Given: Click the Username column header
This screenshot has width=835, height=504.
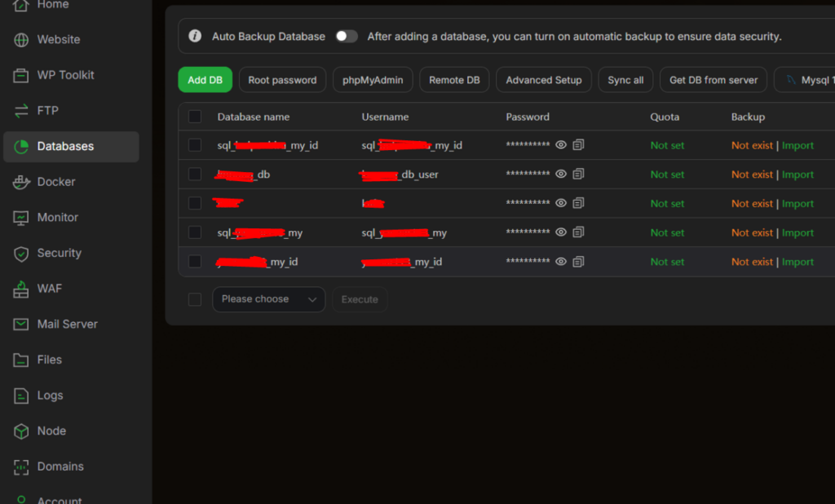Looking at the screenshot, I should (385, 117).
